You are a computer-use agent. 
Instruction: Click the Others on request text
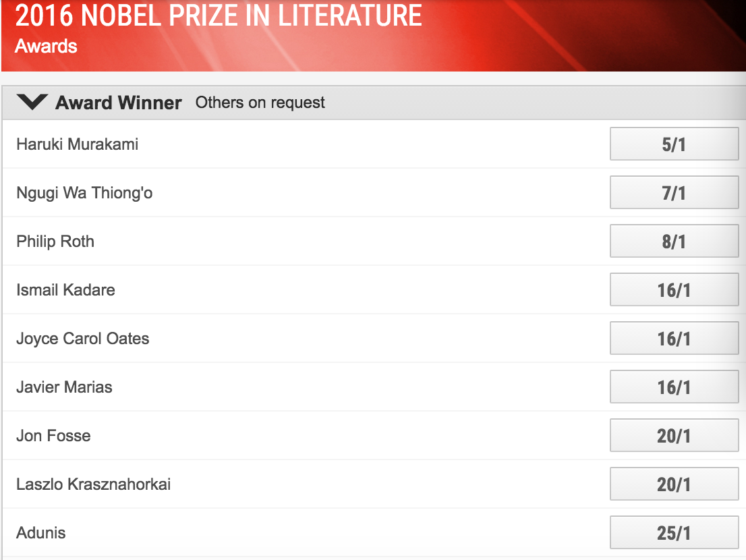click(260, 103)
